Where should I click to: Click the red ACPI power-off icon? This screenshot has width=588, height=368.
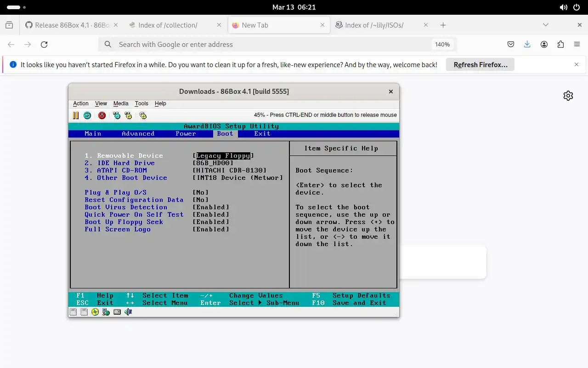pyautogui.click(x=102, y=115)
